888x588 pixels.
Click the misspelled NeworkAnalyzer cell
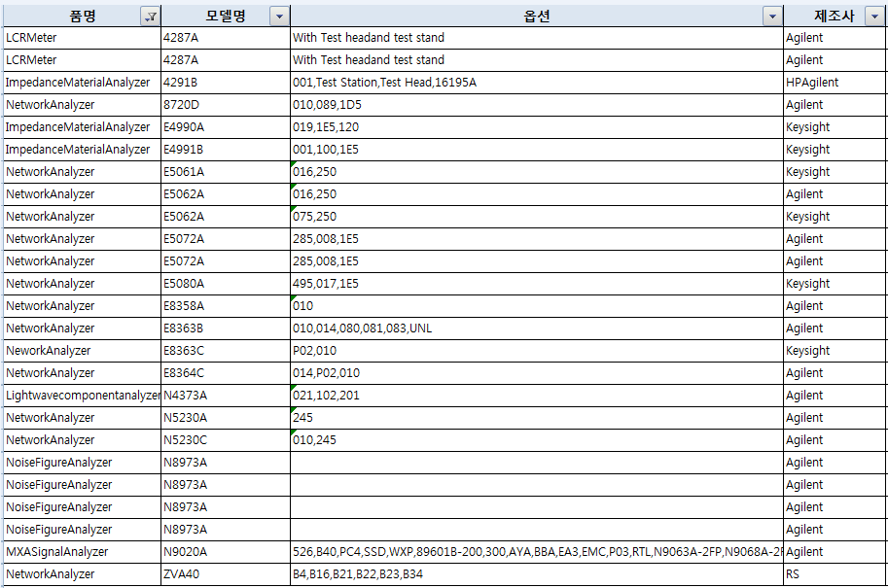[49, 351]
